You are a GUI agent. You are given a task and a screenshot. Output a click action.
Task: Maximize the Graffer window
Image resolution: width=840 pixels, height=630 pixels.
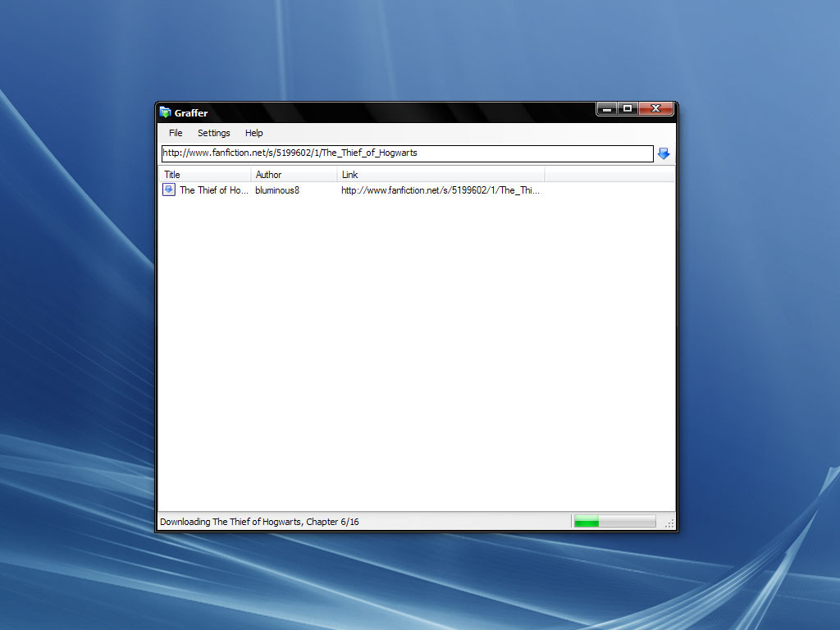point(628,109)
